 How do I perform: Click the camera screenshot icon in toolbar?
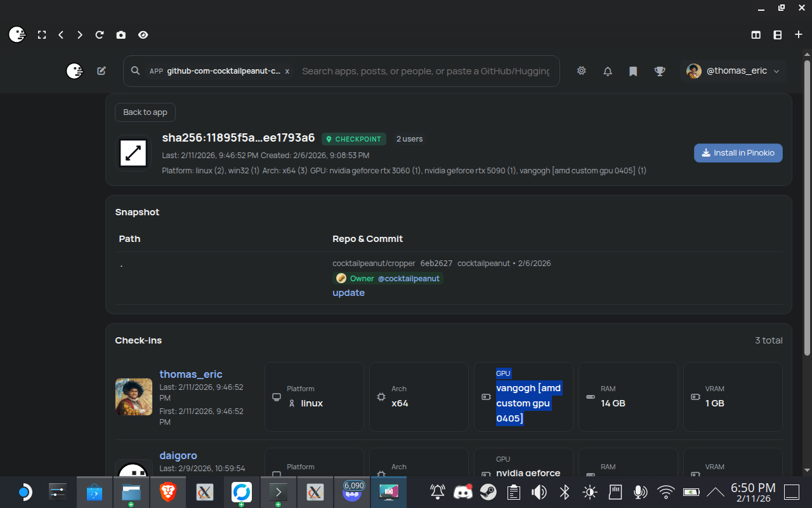[121, 35]
